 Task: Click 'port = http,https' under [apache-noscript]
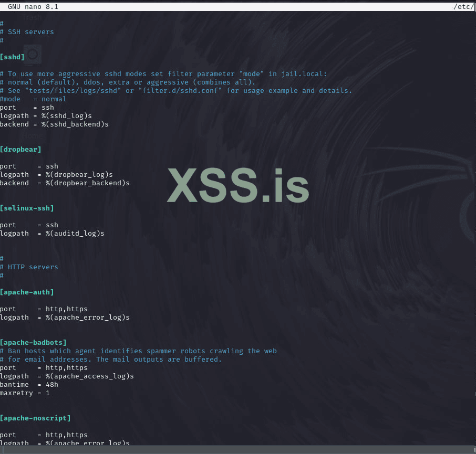pos(44,435)
